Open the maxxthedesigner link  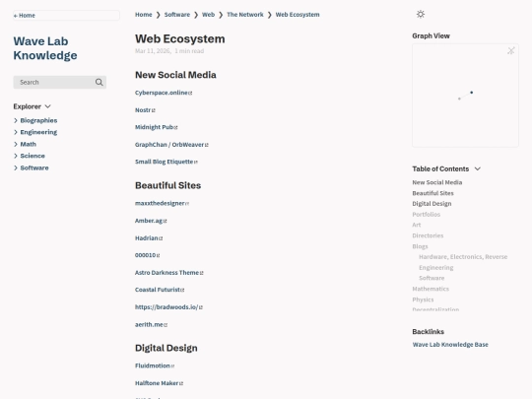162,204
